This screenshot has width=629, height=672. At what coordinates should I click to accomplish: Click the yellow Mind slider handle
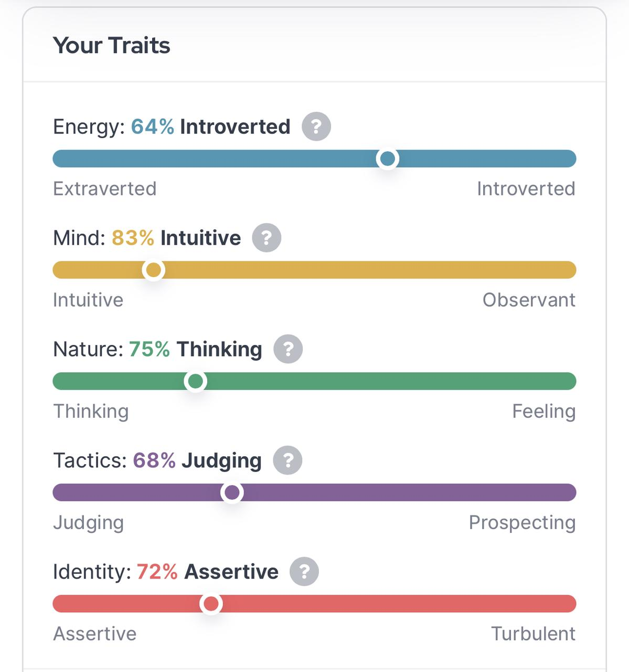point(153,270)
